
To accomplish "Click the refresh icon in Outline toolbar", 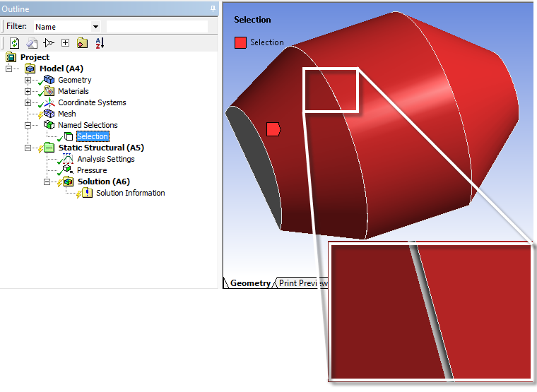I will tap(14, 43).
